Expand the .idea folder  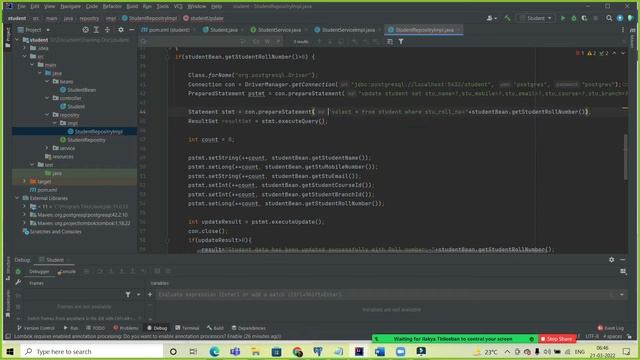[24, 48]
